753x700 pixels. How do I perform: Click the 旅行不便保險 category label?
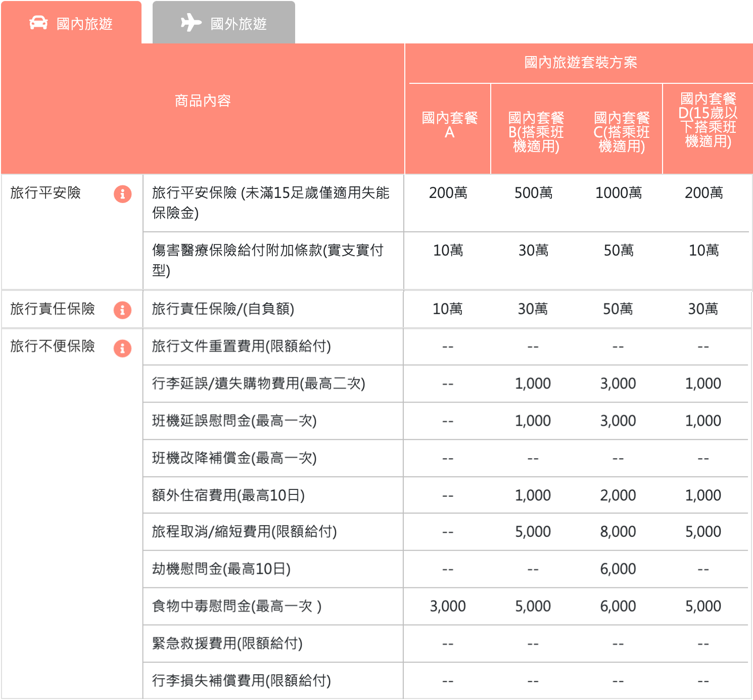pyautogui.click(x=53, y=346)
